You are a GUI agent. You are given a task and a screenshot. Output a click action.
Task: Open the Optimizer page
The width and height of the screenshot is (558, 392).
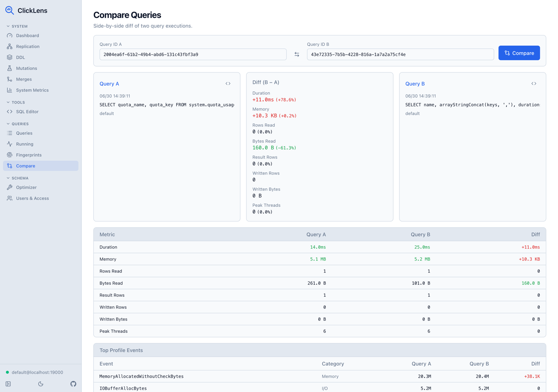[x=41, y=187]
